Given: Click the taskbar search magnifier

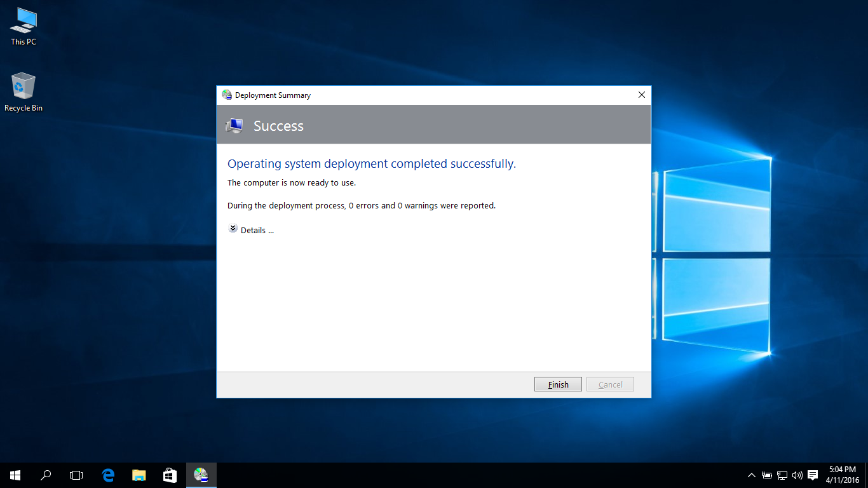Looking at the screenshot, I should [x=46, y=475].
